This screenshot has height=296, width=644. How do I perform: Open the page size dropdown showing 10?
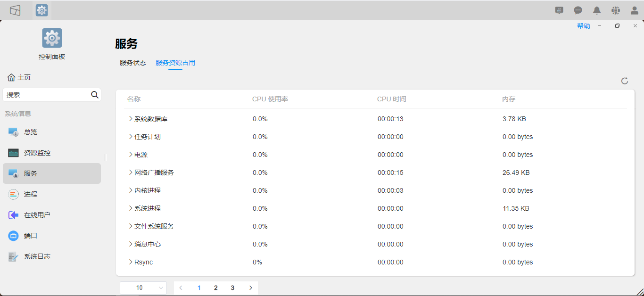pyautogui.click(x=143, y=288)
